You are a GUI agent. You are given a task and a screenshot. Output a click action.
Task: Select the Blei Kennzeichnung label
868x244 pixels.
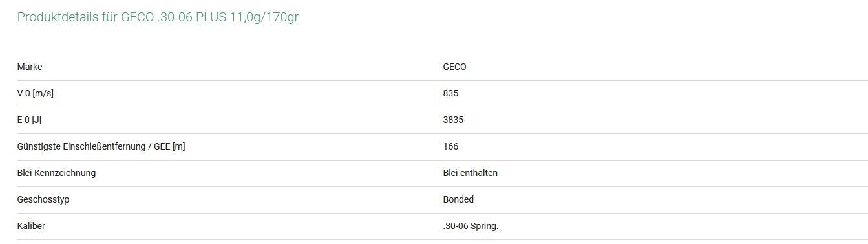56,173
